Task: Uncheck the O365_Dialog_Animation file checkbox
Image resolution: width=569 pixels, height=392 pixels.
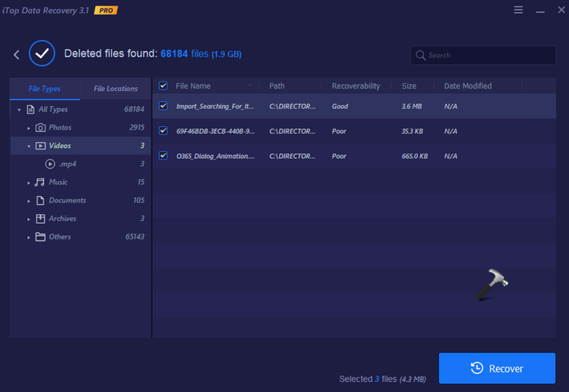Action: [163, 155]
